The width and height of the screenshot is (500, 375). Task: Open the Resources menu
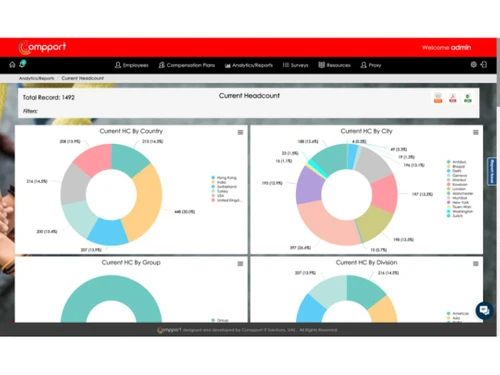[x=334, y=65]
